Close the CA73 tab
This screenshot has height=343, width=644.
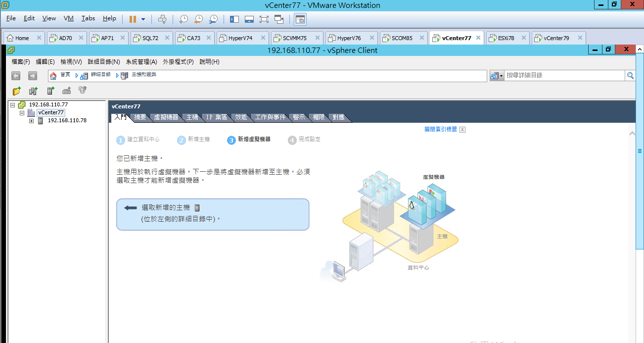click(210, 38)
